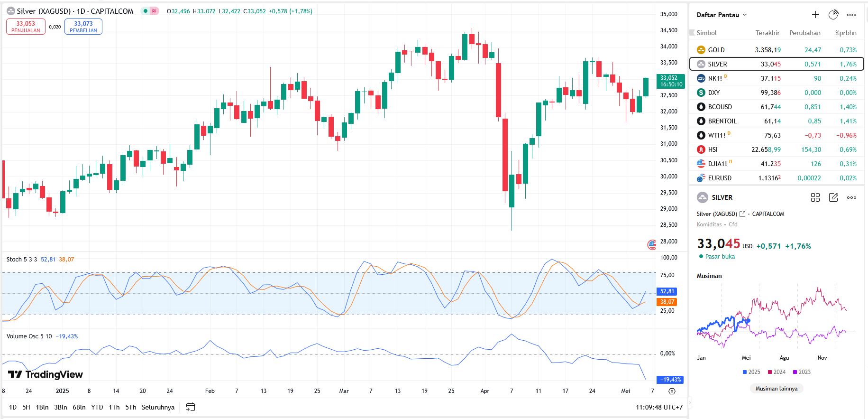The width and height of the screenshot is (868, 419).
Task: Open the SILVER details panel more menu
Action: (x=851, y=197)
